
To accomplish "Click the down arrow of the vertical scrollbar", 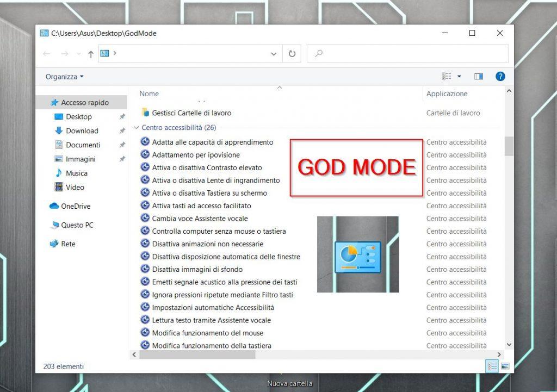I will 509,344.
